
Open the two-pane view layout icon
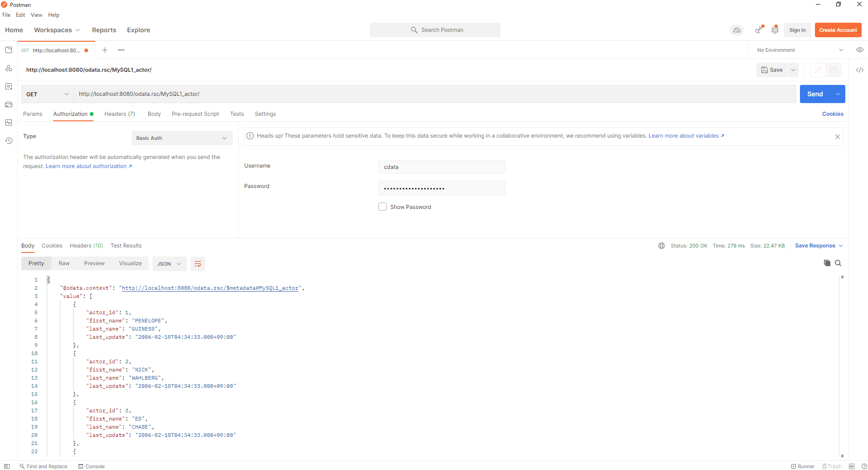[x=852, y=466]
